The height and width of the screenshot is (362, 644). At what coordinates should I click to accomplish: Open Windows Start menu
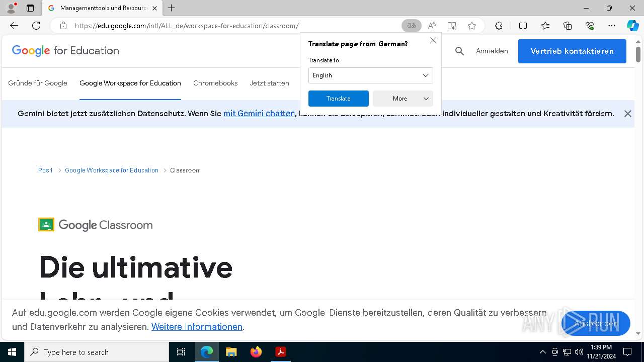(x=12, y=352)
